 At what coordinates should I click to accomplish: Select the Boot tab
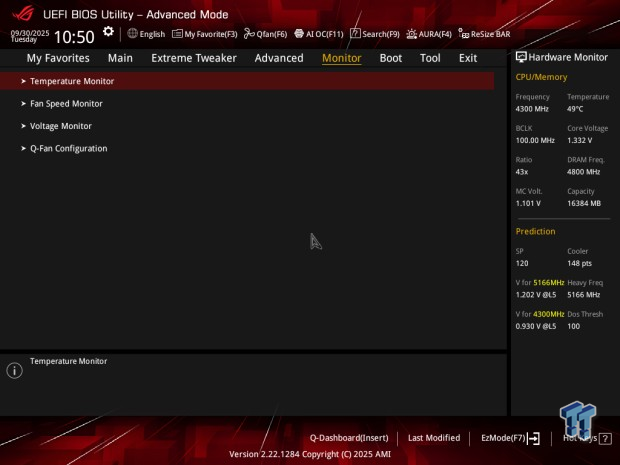pyautogui.click(x=391, y=58)
